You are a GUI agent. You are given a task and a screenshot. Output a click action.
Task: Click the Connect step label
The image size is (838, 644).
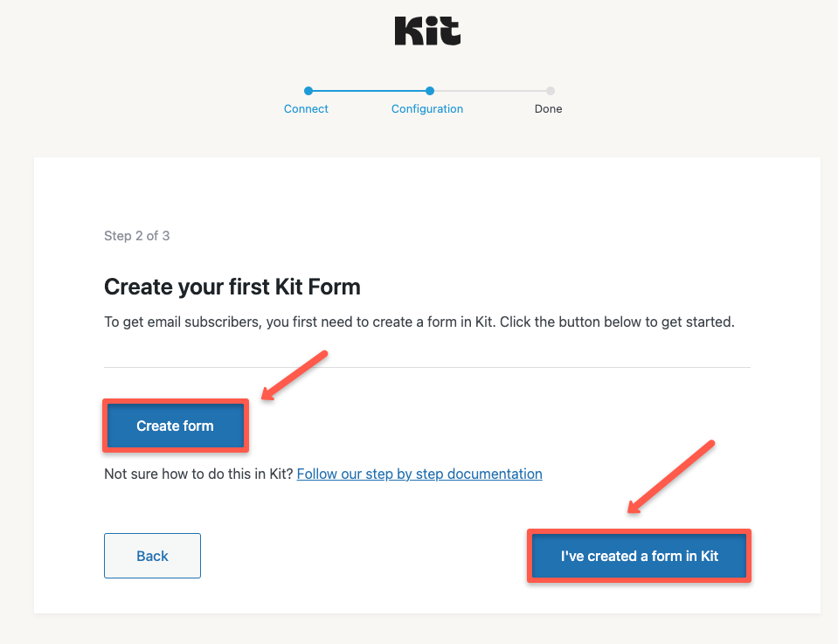click(x=306, y=108)
